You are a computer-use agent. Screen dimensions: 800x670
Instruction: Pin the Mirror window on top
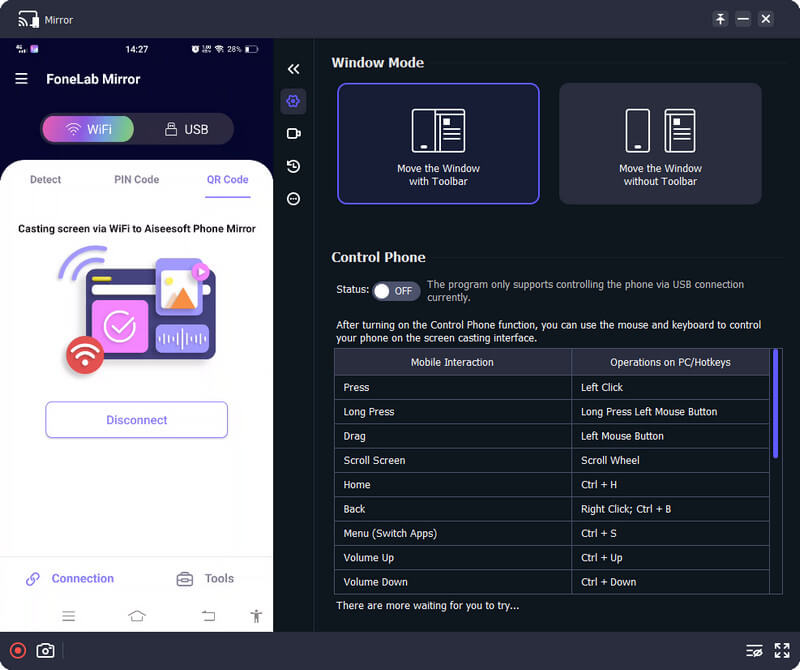tap(720, 19)
